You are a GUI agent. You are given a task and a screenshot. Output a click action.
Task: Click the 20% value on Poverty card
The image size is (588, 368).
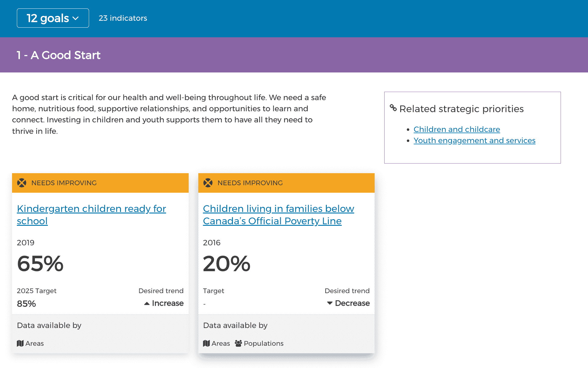[227, 264]
